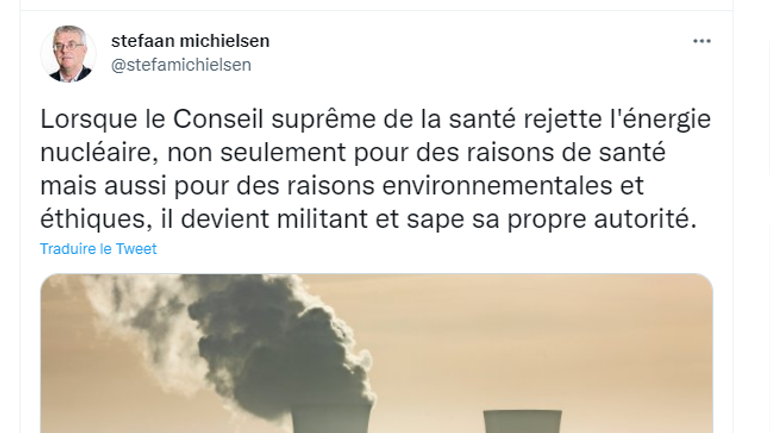Image resolution: width=770 pixels, height=433 pixels.
Task: Click the word nucléaire in the tweet
Action: 98,152
